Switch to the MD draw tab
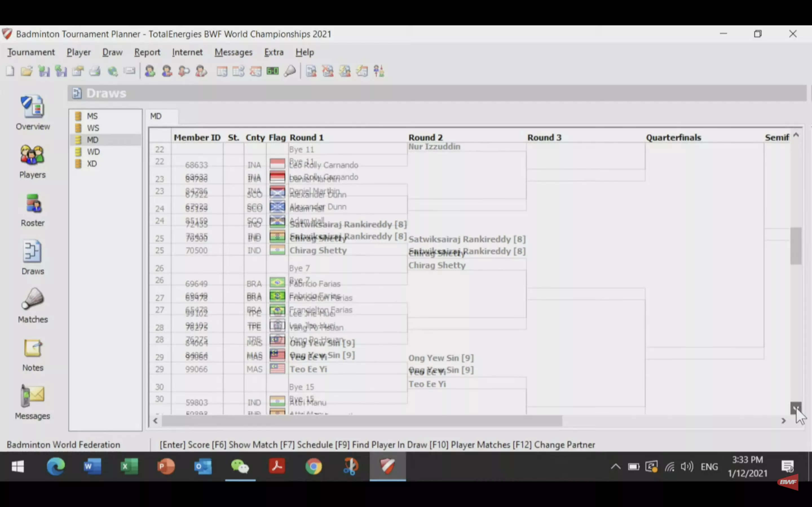 pos(156,116)
